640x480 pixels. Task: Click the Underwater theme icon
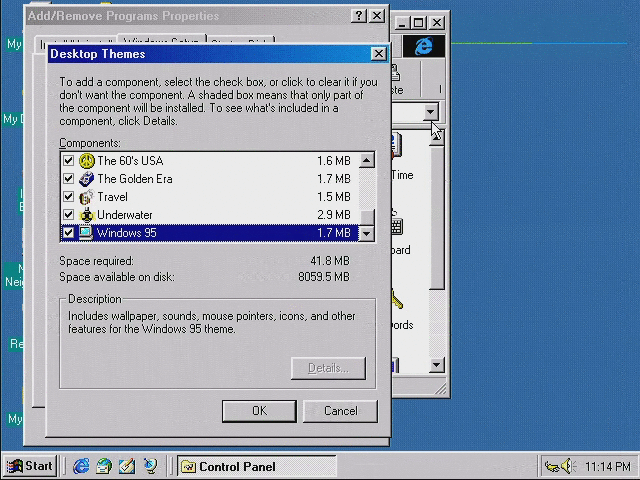(87, 215)
